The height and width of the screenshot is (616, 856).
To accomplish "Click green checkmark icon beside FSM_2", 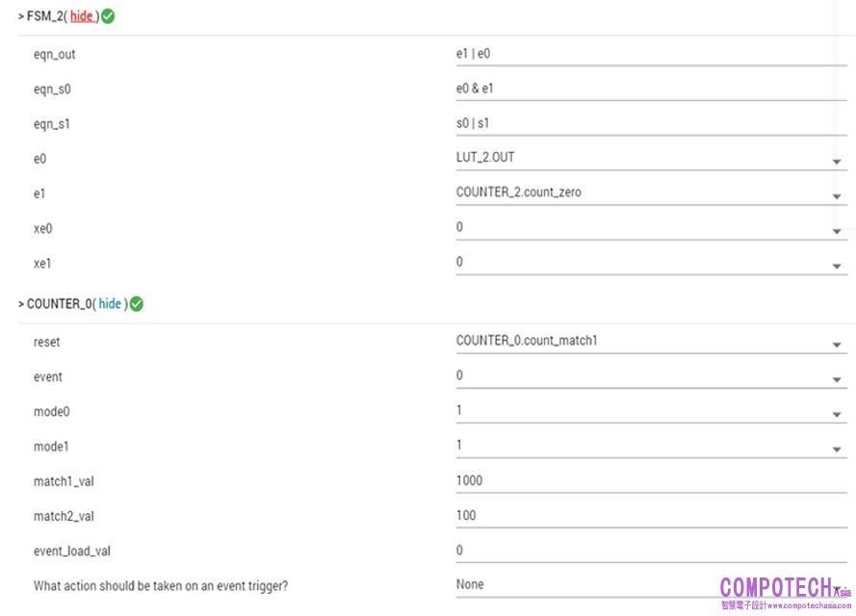I will point(108,16).
